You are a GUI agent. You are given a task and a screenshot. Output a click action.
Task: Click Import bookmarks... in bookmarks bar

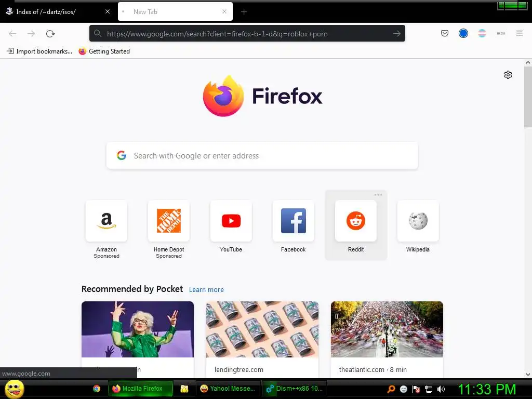click(39, 51)
